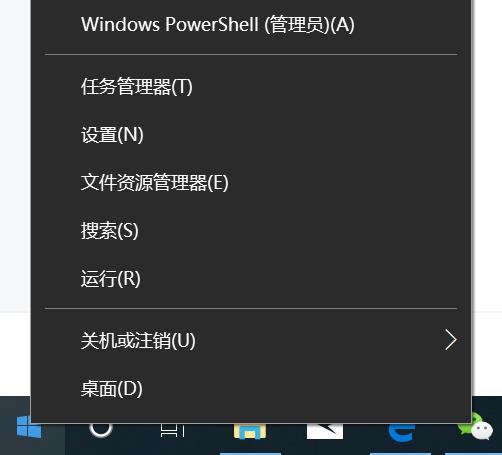Click the running indicator bar under Edge

coord(401,454)
